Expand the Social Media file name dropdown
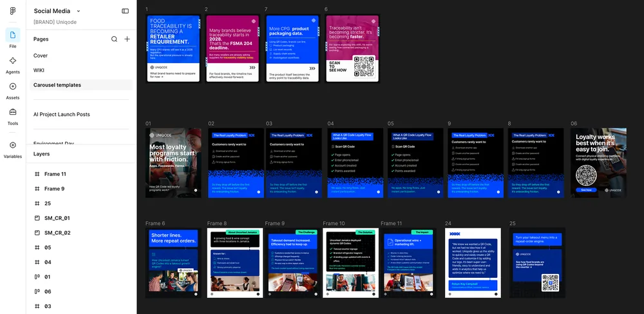This screenshot has width=644, height=314. point(79,11)
